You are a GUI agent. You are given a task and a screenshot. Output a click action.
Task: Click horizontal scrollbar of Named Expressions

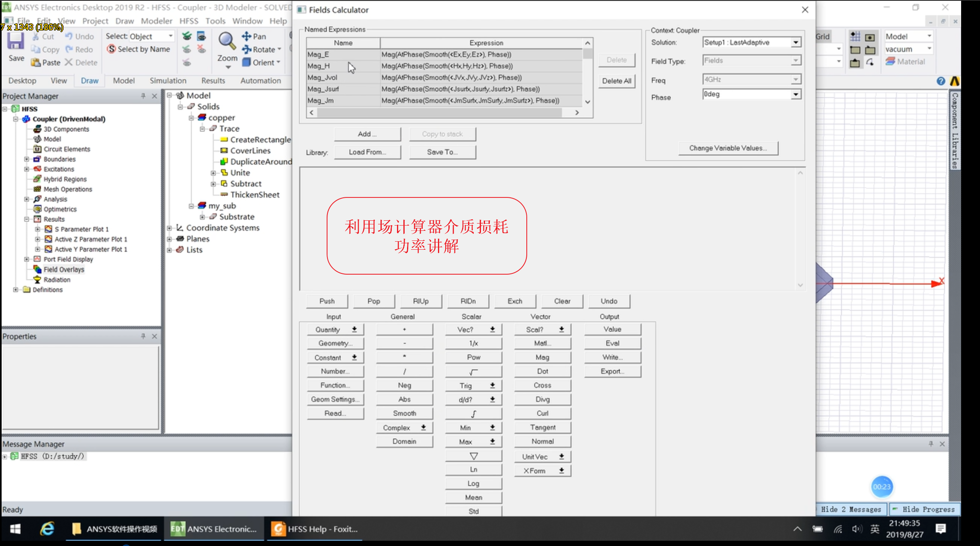[x=439, y=113]
